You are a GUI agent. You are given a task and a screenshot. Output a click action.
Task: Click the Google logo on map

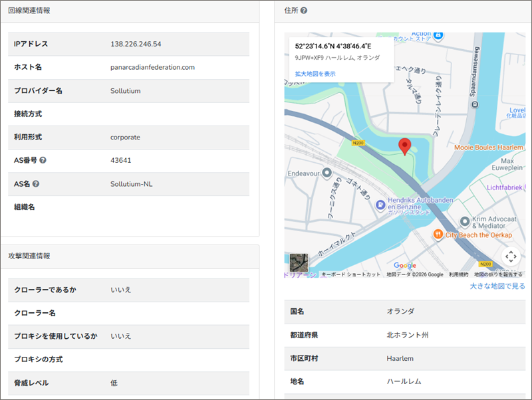pos(404,265)
